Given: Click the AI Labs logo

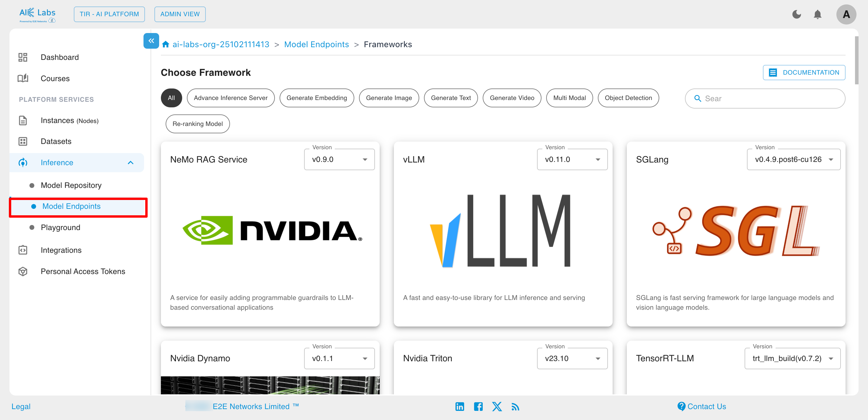Looking at the screenshot, I should click(37, 15).
